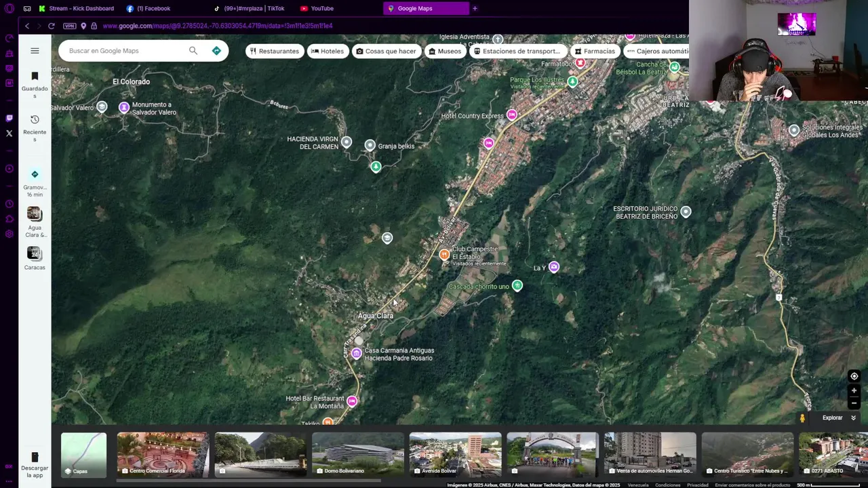Open Centro Comercial Florida photo

point(163,454)
